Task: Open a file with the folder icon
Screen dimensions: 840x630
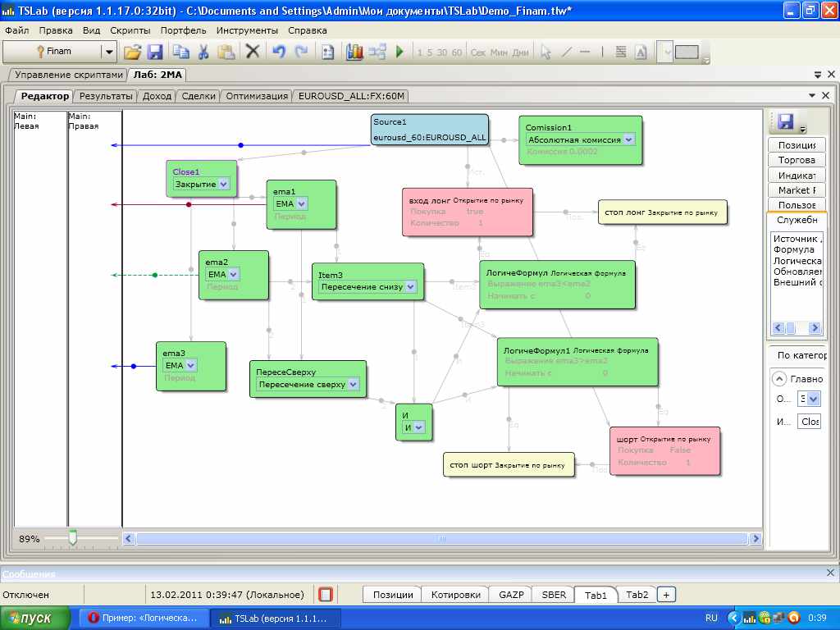Action: [132, 52]
